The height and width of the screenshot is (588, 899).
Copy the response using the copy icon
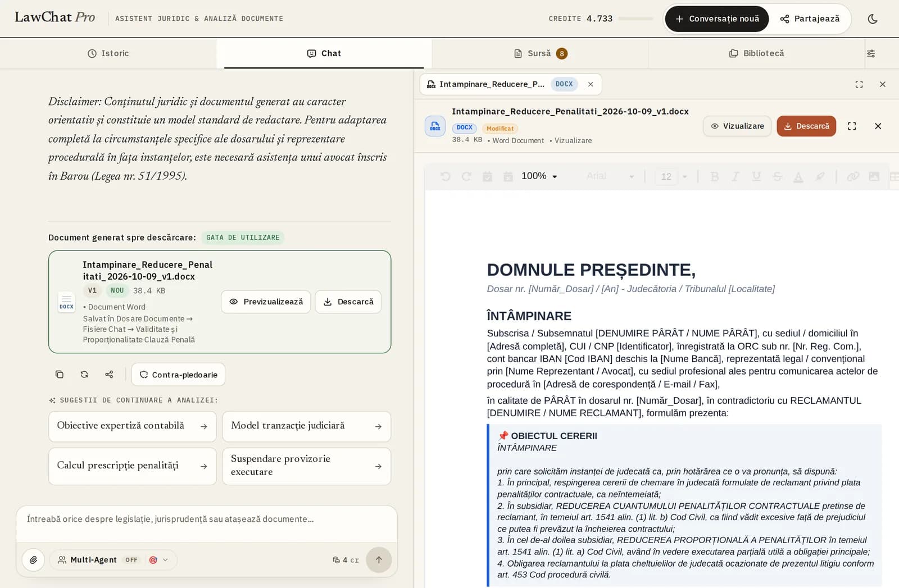(60, 375)
